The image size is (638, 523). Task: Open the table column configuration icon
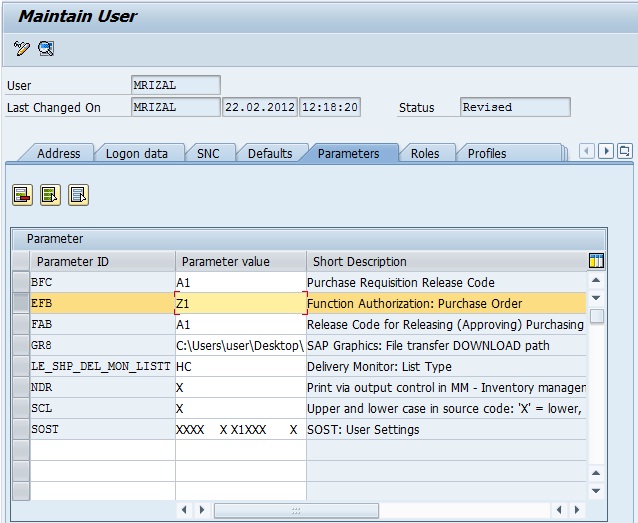tap(596, 261)
